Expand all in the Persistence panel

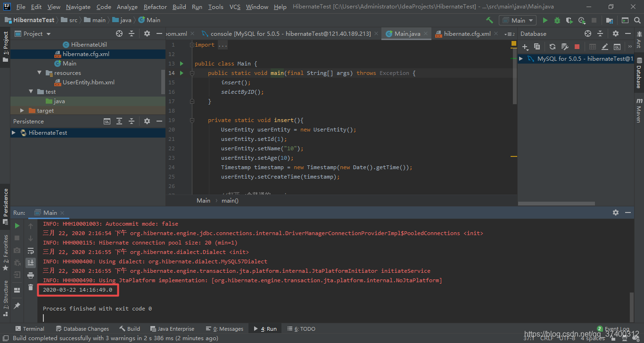click(119, 121)
